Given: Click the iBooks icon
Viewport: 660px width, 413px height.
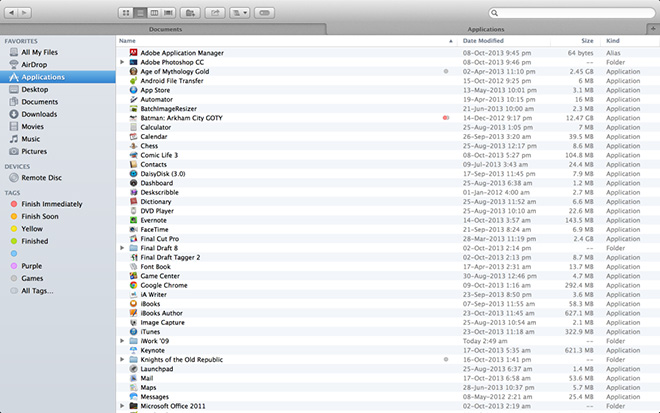Looking at the screenshot, I should pyautogui.click(x=133, y=304).
